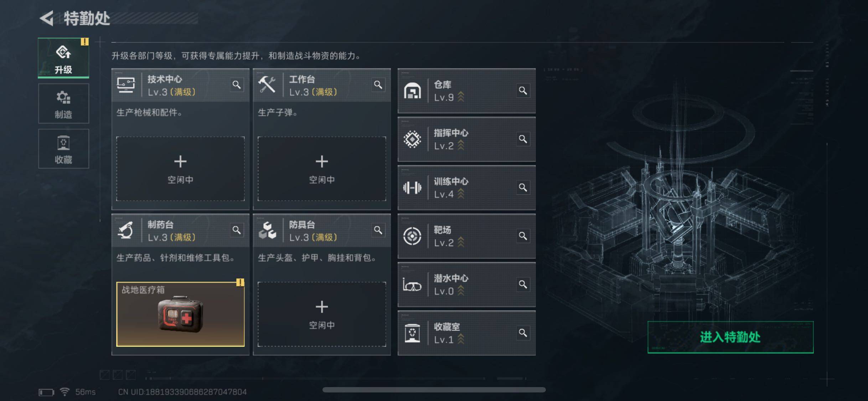Screen dimensions: 868x401
Task: Inspect 制药台 with its magnifier icon
Action: tap(237, 230)
